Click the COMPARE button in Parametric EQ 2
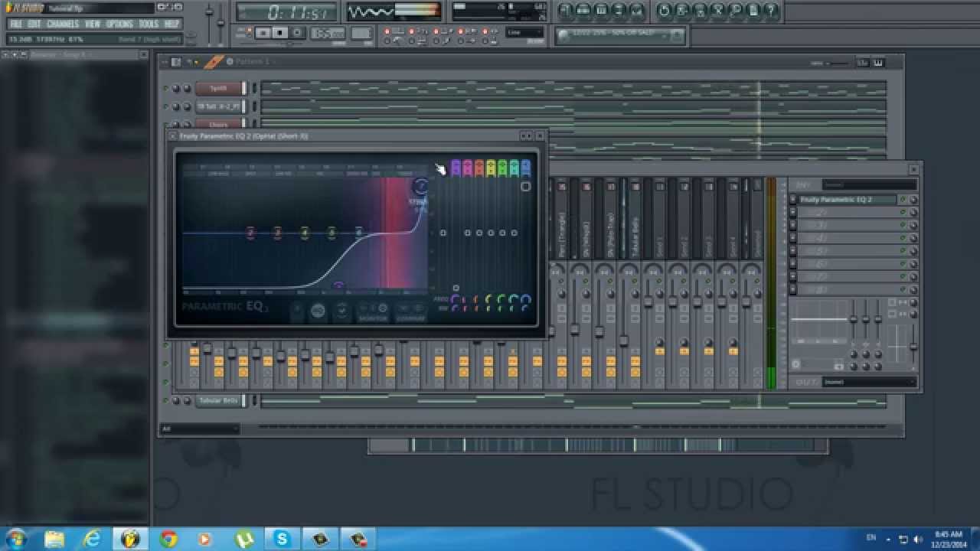Viewport: 980px width, 551px height. pyautogui.click(x=411, y=313)
